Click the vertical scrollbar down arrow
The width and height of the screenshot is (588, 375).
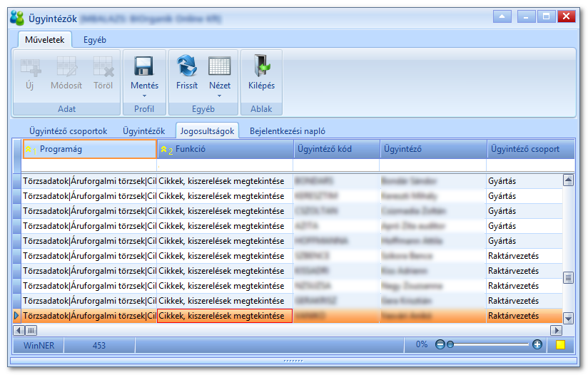click(568, 318)
